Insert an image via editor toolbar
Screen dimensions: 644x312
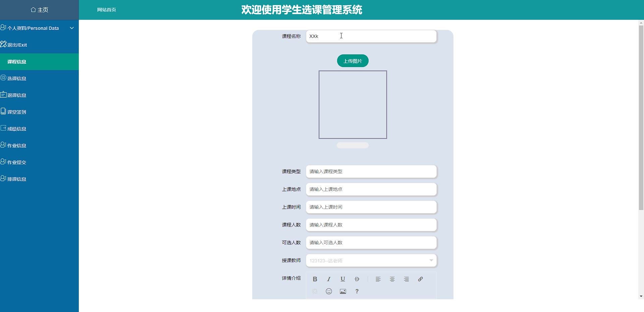[343, 291]
